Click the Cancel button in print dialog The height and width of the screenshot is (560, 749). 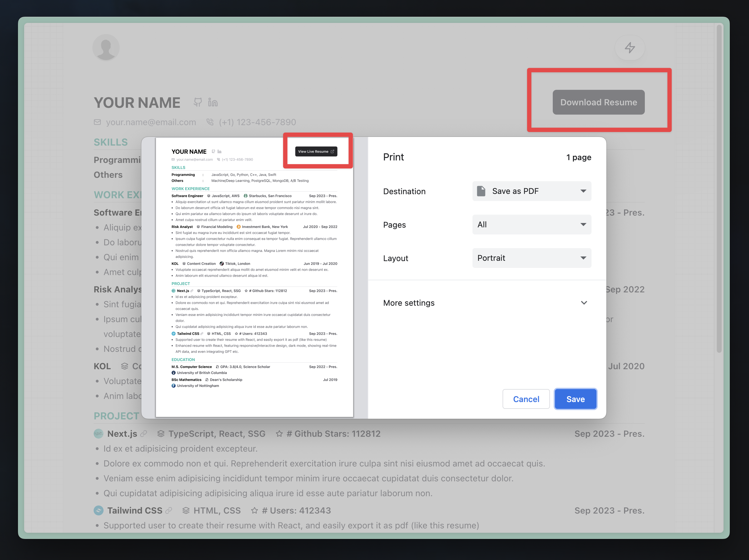pos(526,399)
